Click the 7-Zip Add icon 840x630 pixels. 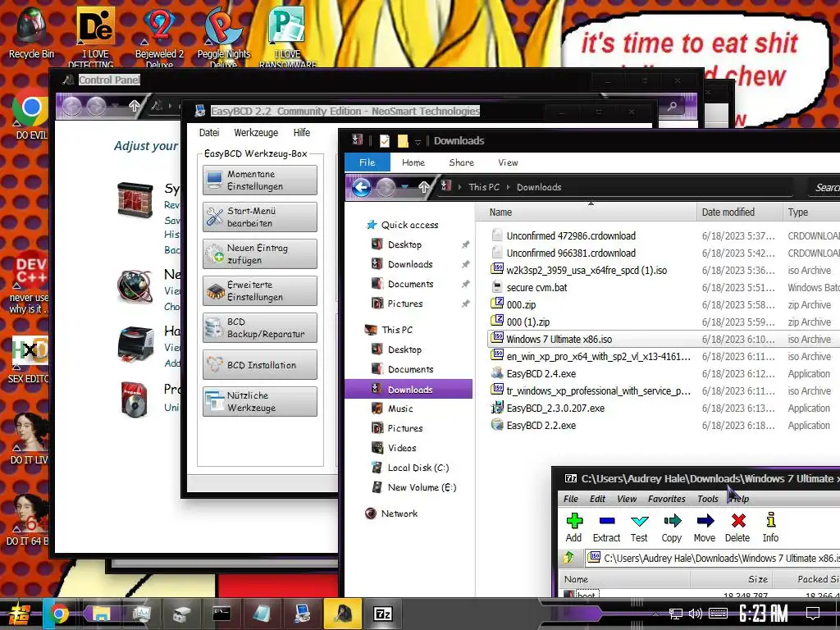point(573,527)
